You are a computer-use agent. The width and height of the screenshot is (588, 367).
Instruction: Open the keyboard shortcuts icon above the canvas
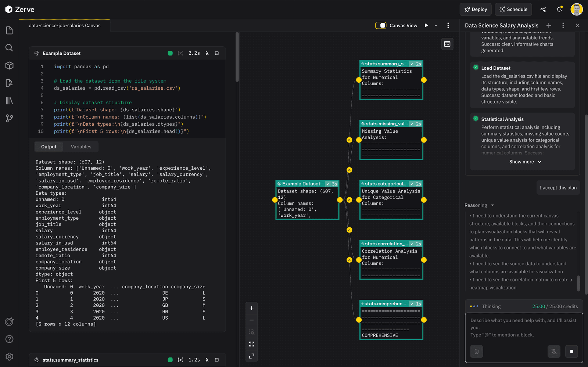pos(447,44)
